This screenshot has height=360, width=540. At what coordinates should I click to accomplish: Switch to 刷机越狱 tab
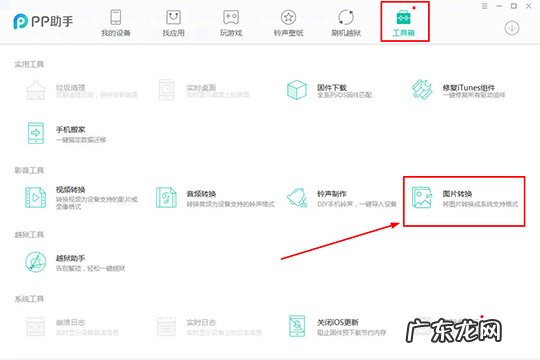coord(346,23)
